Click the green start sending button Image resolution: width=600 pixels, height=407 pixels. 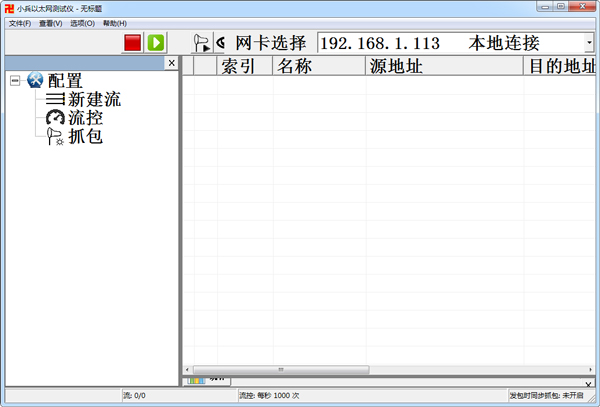click(156, 42)
